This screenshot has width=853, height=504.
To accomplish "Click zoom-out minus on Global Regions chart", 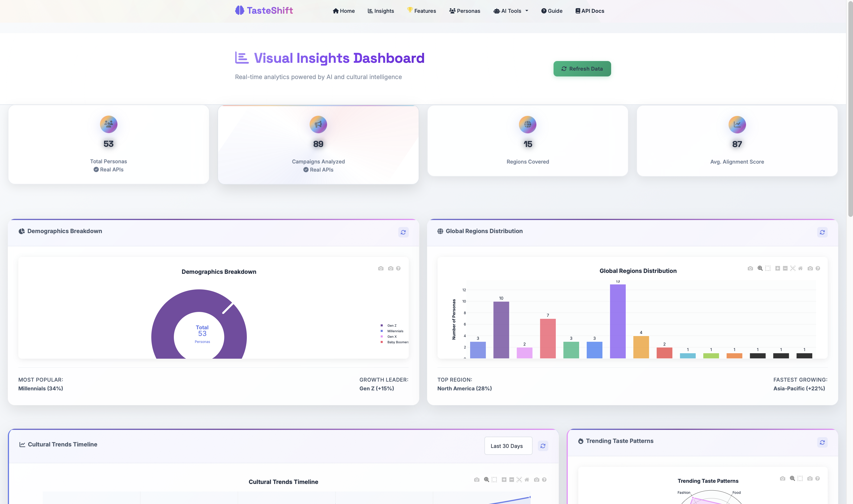I will [x=785, y=268].
